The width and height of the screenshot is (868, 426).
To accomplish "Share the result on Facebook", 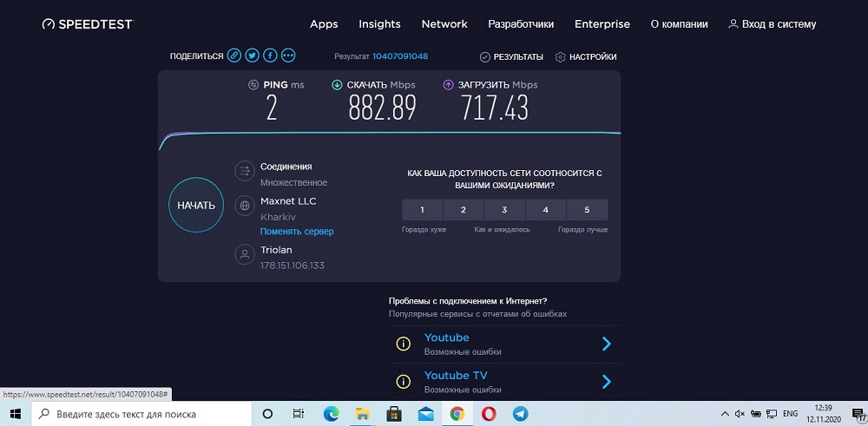I will 270,56.
